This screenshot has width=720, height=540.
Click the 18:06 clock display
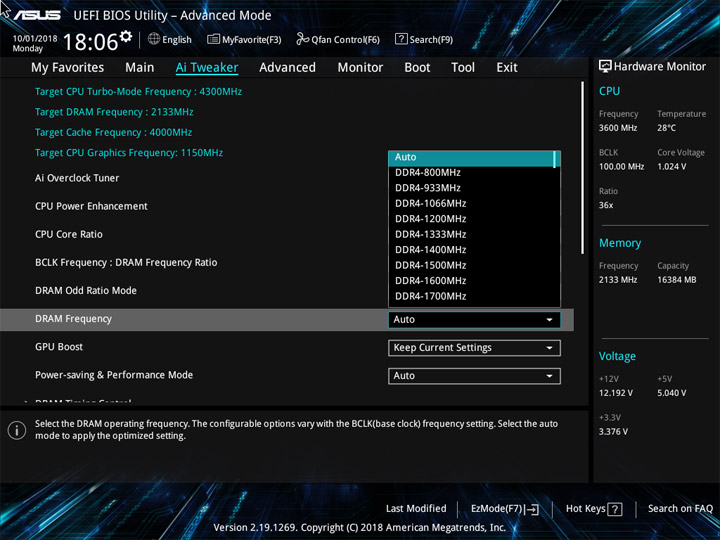point(90,42)
